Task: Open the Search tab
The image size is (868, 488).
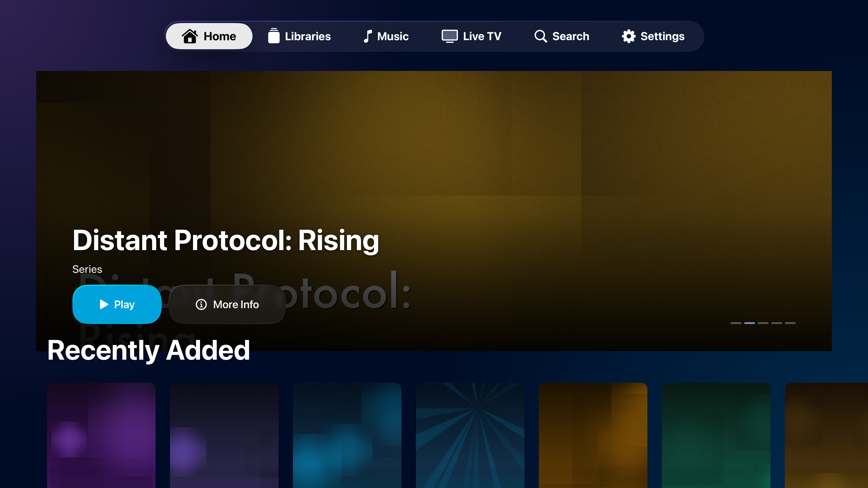Action: [x=562, y=36]
